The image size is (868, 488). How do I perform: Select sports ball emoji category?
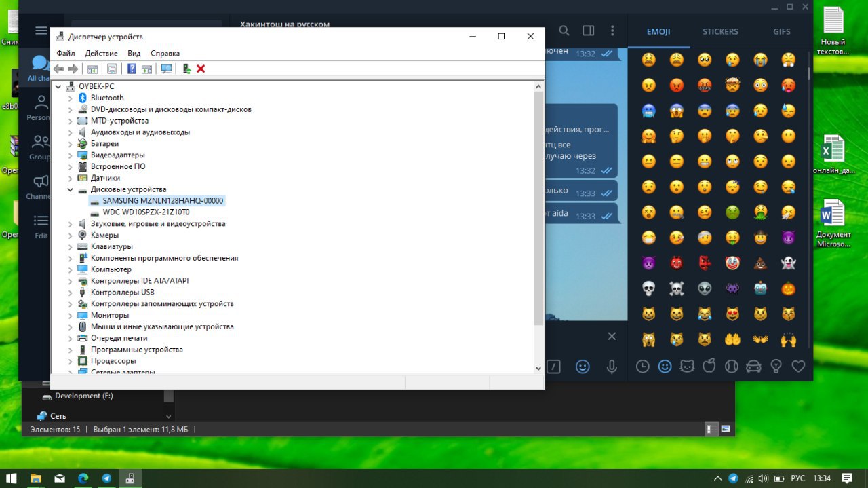(x=731, y=367)
